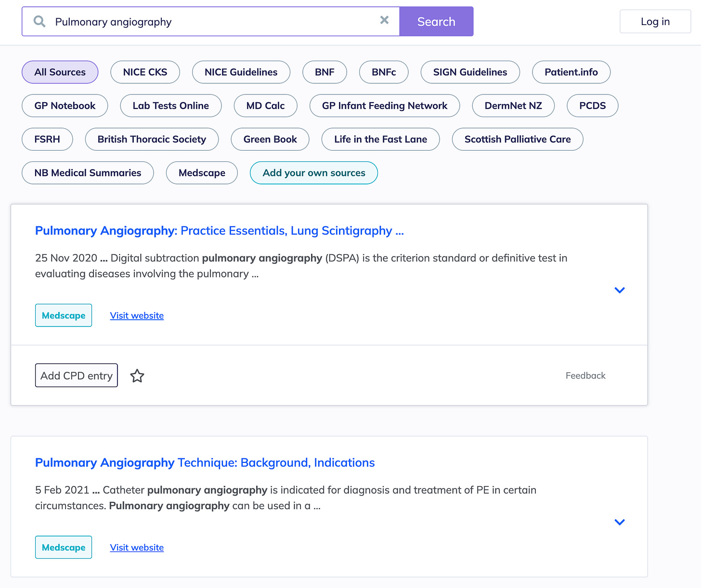The width and height of the screenshot is (701, 588).
Task: Click Add CPD entry button
Action: point(77,376)
